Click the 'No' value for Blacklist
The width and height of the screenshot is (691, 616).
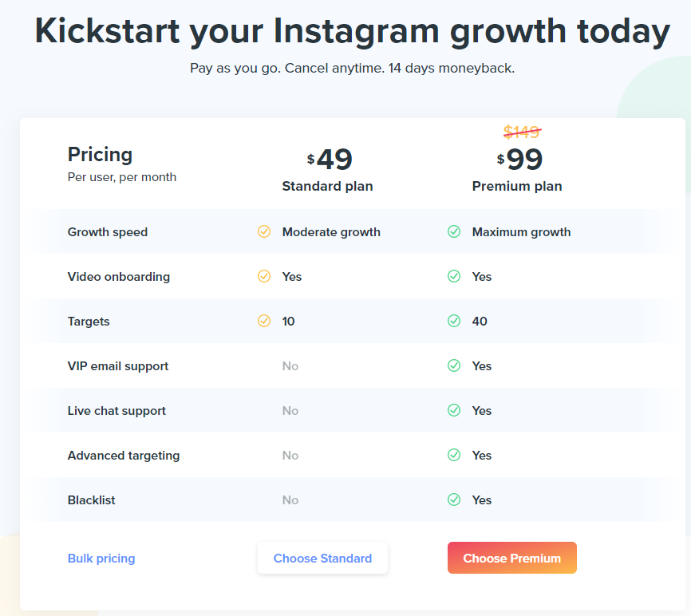pyautogui.click(x=290, y=500)
